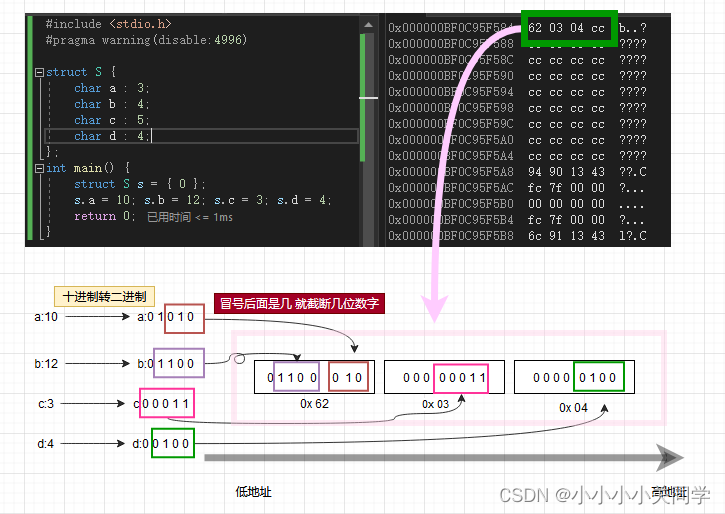Click bytes '00 00 00 00' in F5B0 row
Screen dimensions: 725x514
click(566, 204)
